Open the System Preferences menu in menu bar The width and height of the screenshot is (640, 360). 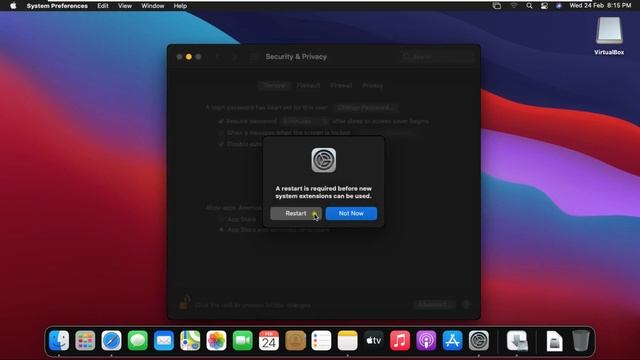coord(57,6)
